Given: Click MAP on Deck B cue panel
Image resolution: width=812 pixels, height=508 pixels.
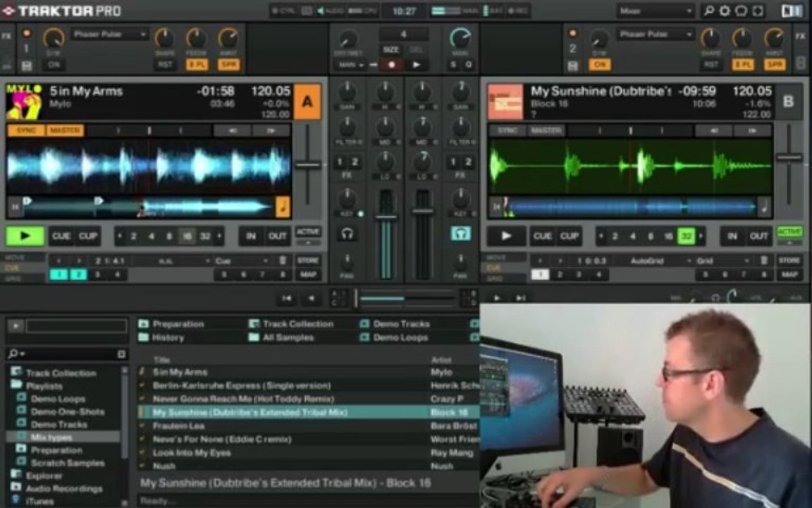Looking at the screenshot, I should (x=789, y=274).
